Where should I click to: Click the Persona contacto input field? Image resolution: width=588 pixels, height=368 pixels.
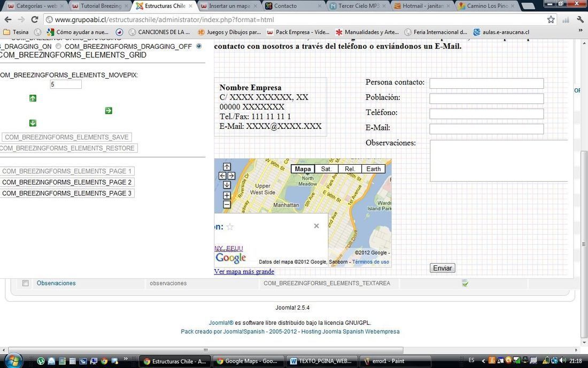(486, 83)
